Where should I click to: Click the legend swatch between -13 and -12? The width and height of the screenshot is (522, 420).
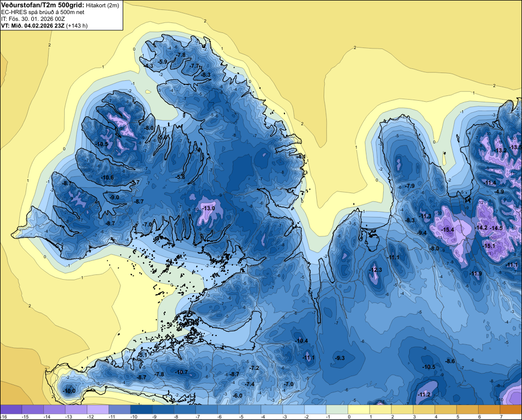tap(76, 409)
